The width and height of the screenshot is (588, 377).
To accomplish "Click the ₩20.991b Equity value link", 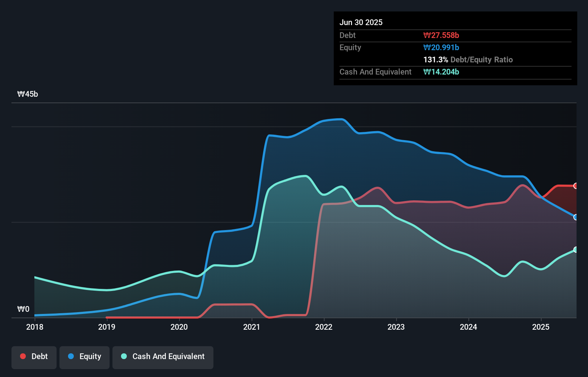I will click(441, 47).
